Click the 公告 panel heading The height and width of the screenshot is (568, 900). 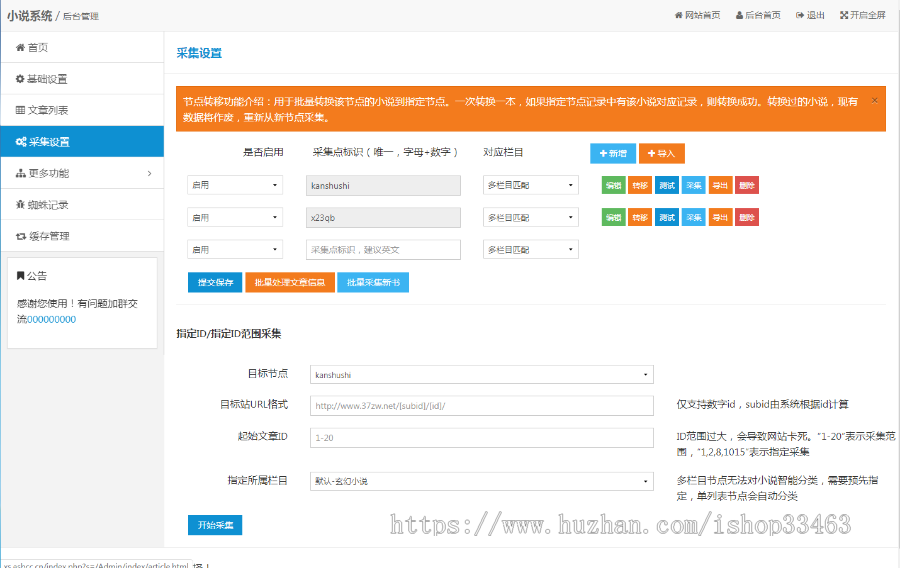(x=32, y=276)
